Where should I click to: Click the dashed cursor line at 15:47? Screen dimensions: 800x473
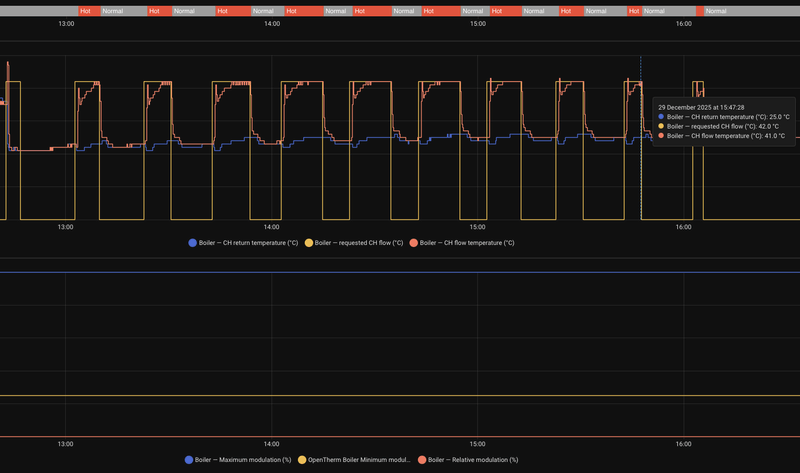pos(641,138)
